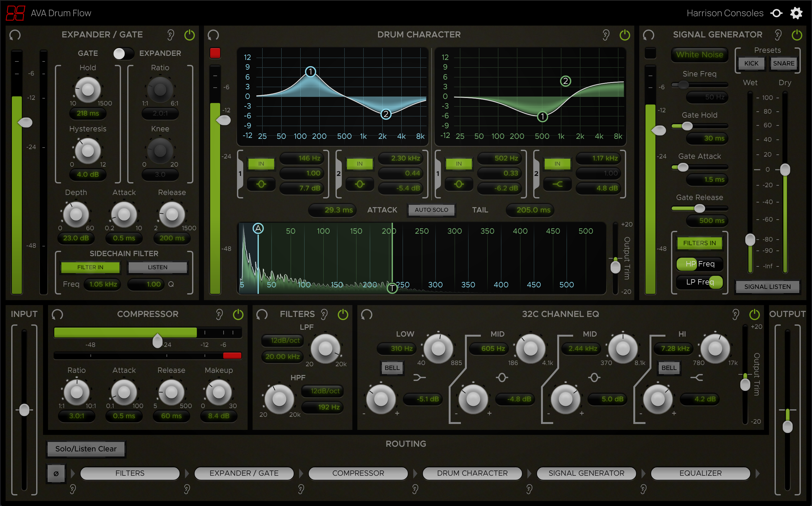
Task: Select the EQUALIZER routing slot
Action: coord(700,473)
